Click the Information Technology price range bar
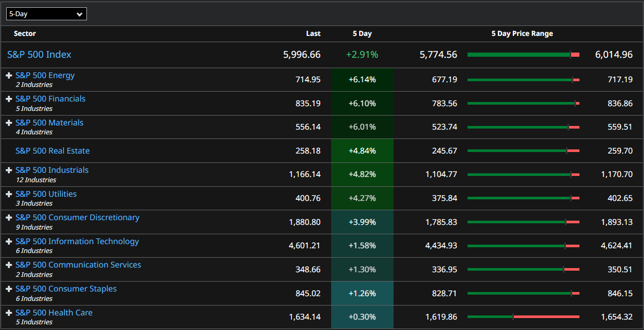The width and height of the screenshot is (644, 330). coord(523,246)
